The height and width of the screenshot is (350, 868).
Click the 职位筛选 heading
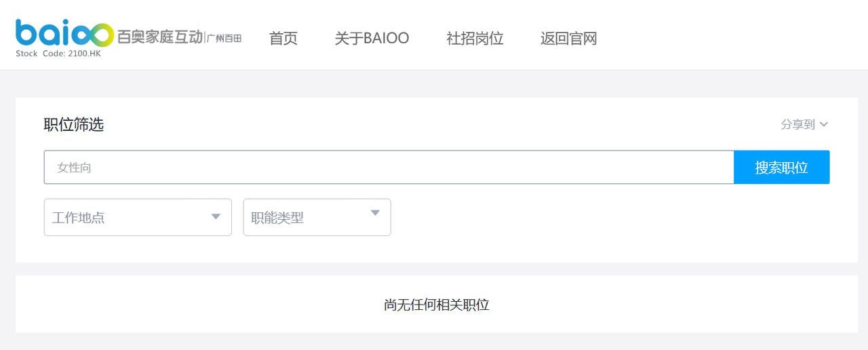74,125
